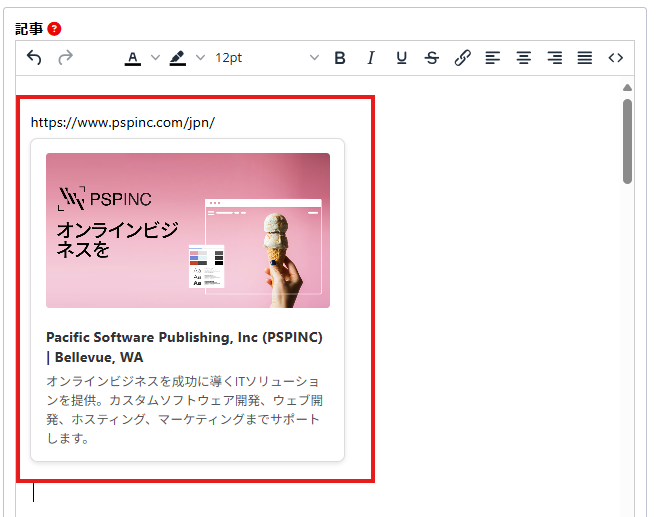This screenshot has width=665, height=517.
Task: Open the 12pt font size dropdown
Action: [266, 58]
